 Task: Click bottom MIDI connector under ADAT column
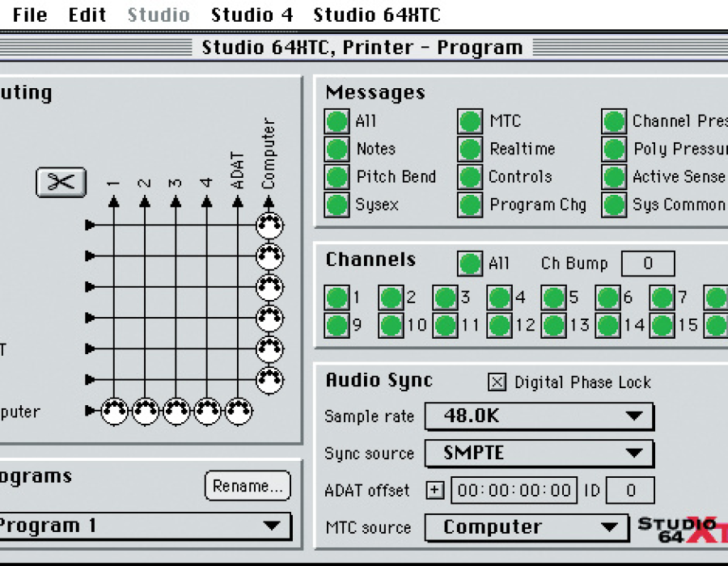point(238,411)
